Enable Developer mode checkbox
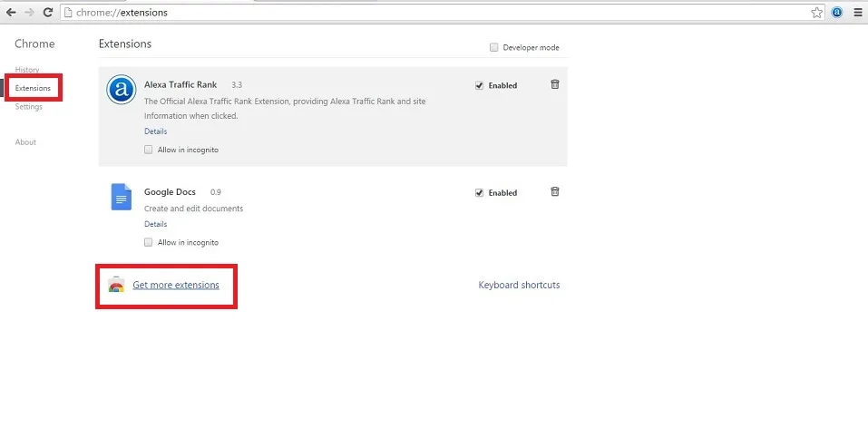 click(493, 47)
